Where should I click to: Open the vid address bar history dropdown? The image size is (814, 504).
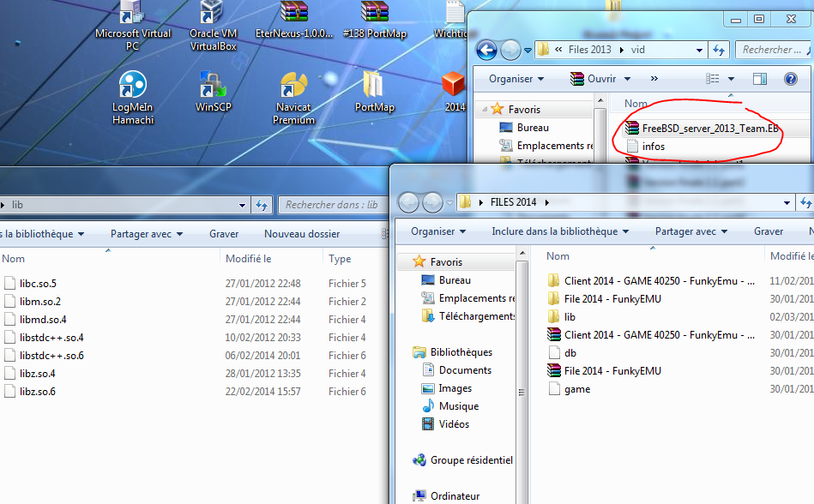699,51
